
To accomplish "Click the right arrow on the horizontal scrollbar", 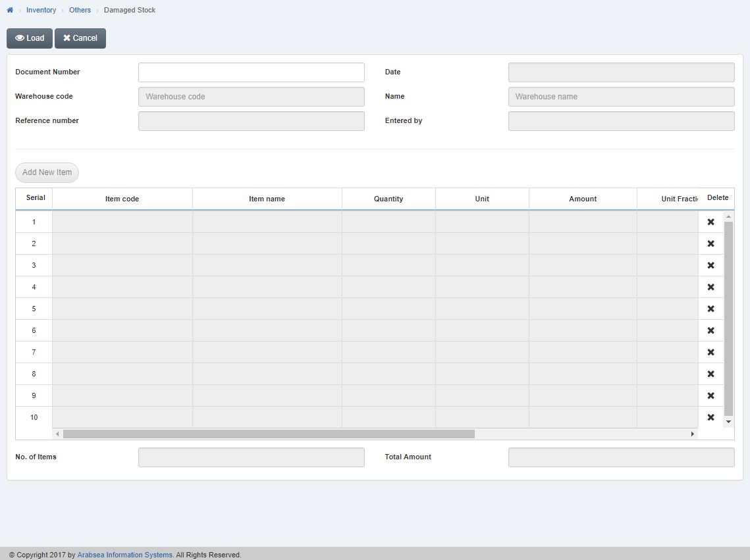I will (x=693, y=434).
